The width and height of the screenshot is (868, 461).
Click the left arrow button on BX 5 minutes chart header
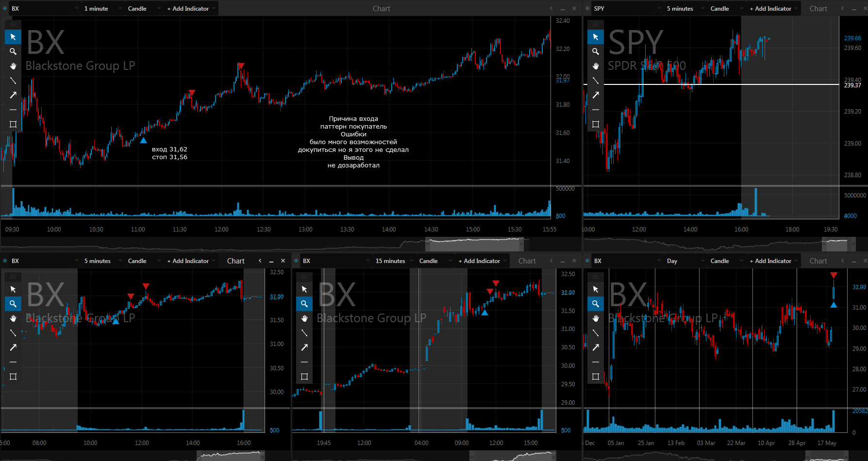click(x=260, y=261)
